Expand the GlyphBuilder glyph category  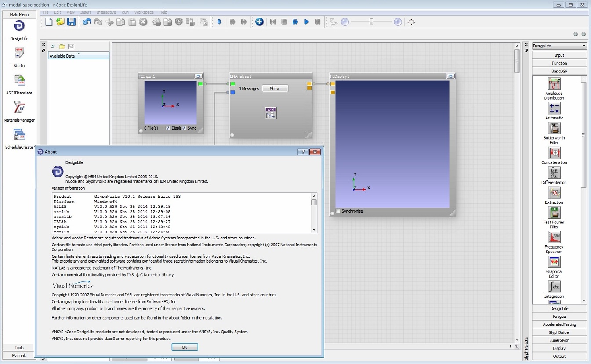click(559, 332)
